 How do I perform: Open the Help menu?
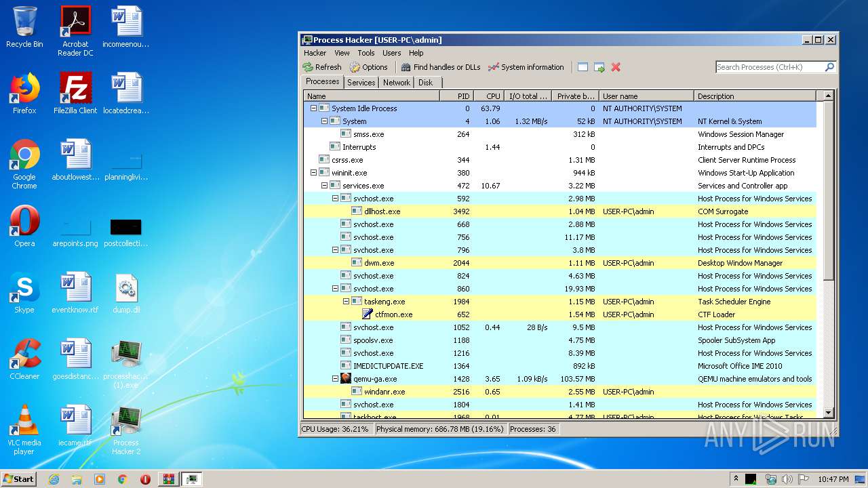pos(416,53)
